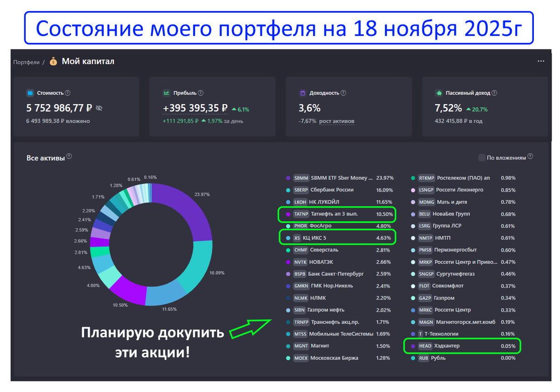
Task: Open the НЛМК asset row
Action: 339,298
